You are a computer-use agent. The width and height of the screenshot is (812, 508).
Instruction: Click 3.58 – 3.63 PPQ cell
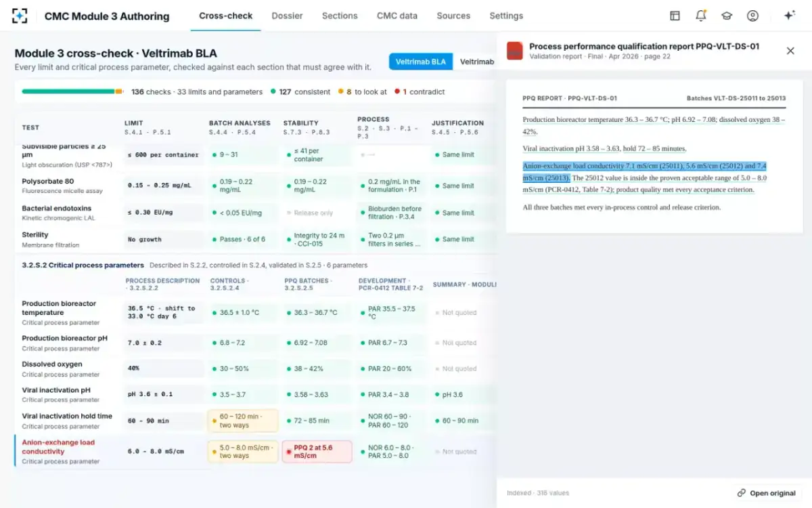[318, 395]
